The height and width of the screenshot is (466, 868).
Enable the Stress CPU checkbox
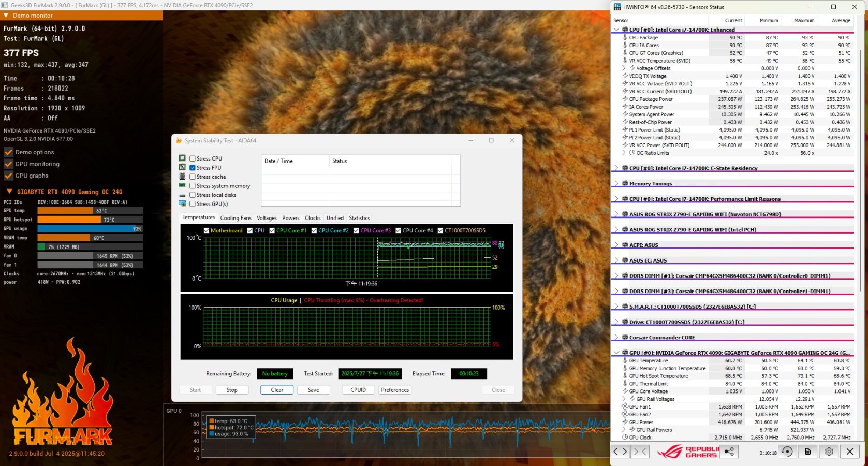click(x=193, y=159)
